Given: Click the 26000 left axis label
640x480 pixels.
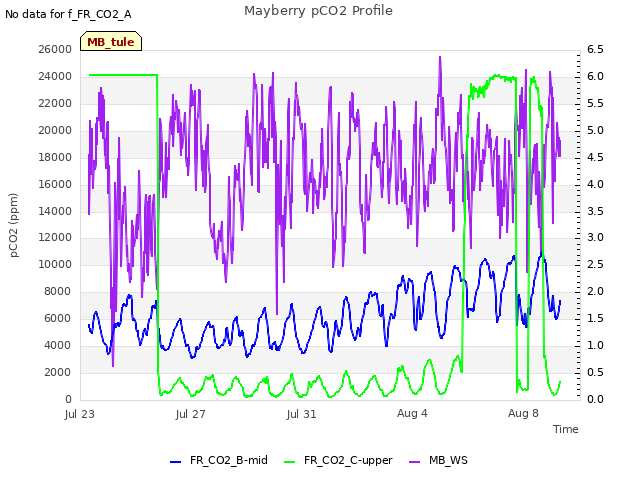Looking at the screenshot, I should point(55,49).
